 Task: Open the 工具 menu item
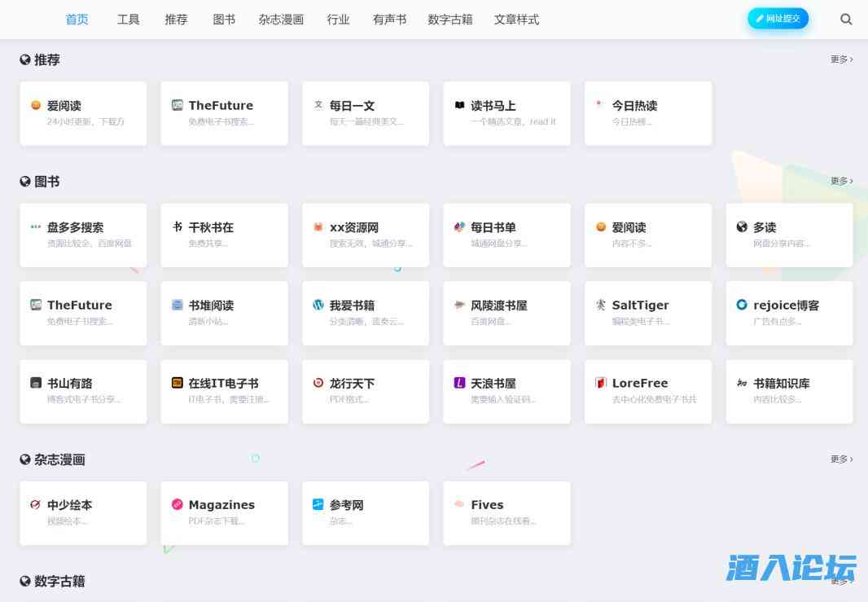[128, 20]
